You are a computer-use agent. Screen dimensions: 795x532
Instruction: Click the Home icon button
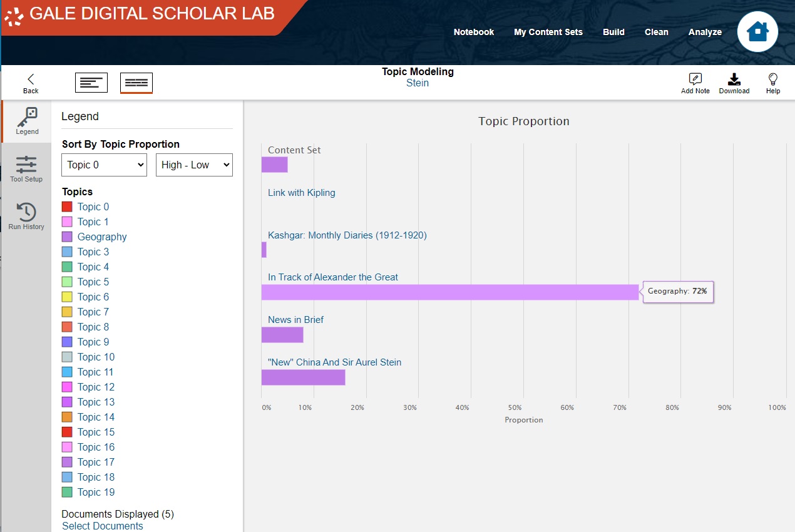click(x=757, y=31)
